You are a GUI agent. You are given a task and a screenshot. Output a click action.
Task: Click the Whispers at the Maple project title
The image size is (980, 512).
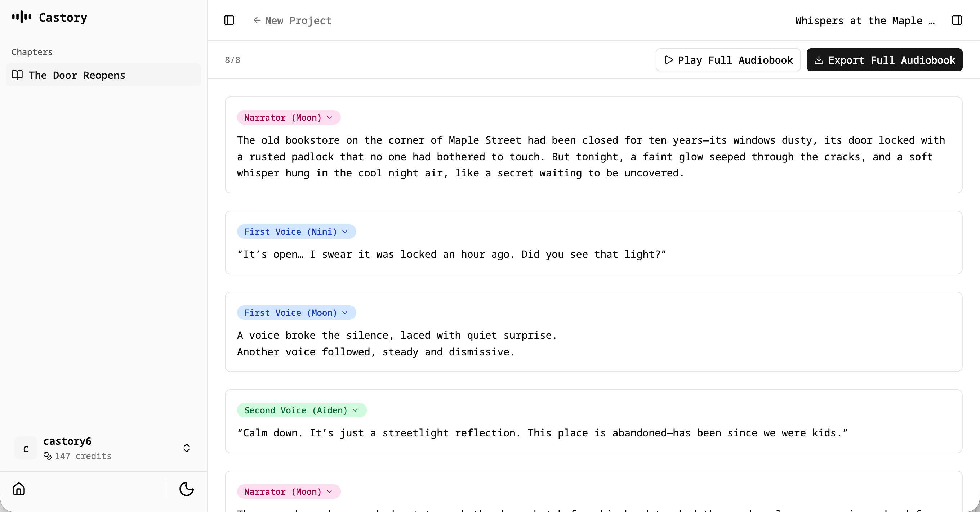click(x=864, y=21)
